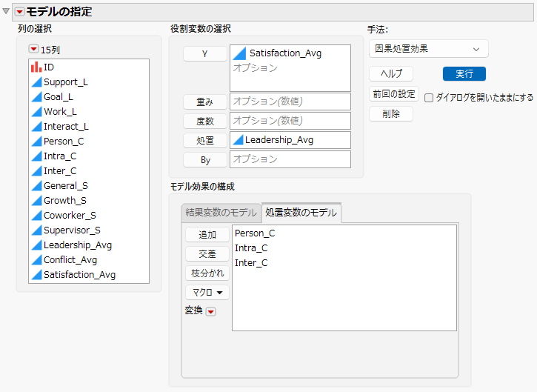Select Person_C in the column selection list
This screenshot has width=537, height=392.
(x=64, y=142)
